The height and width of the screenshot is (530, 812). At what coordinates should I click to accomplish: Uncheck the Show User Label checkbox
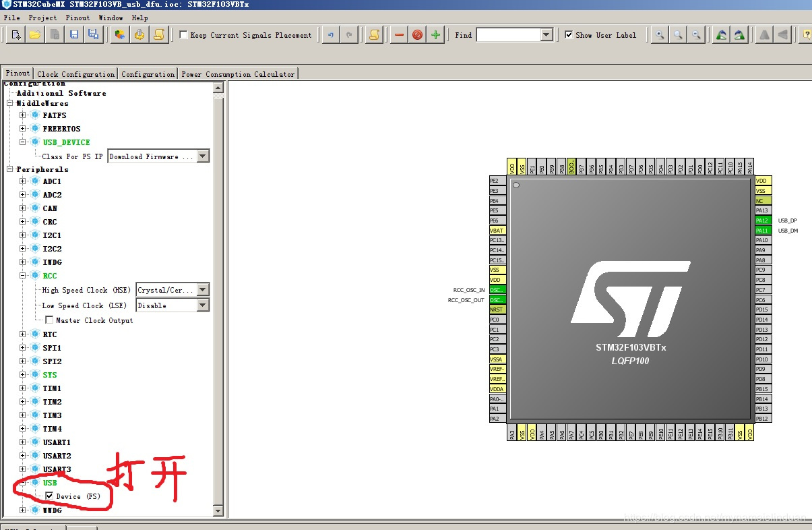[569, 35]
